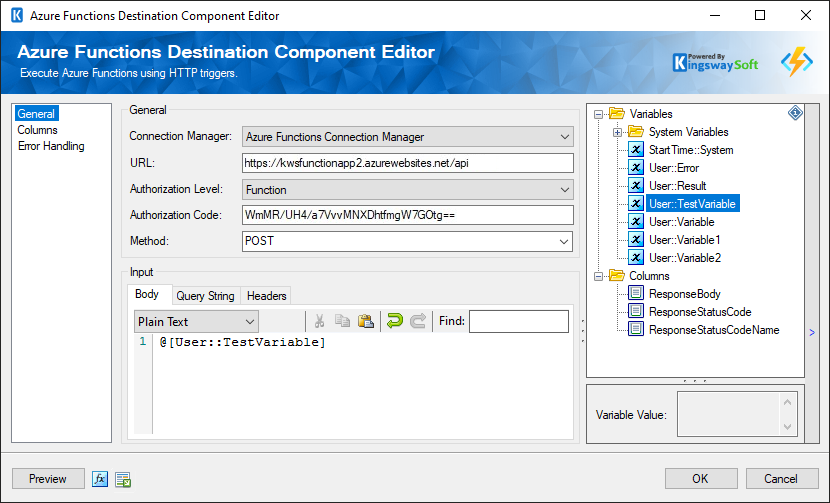Click the table icon next to fx button
The height and width of the screenshot is (503, 830).
coord(123,479)
